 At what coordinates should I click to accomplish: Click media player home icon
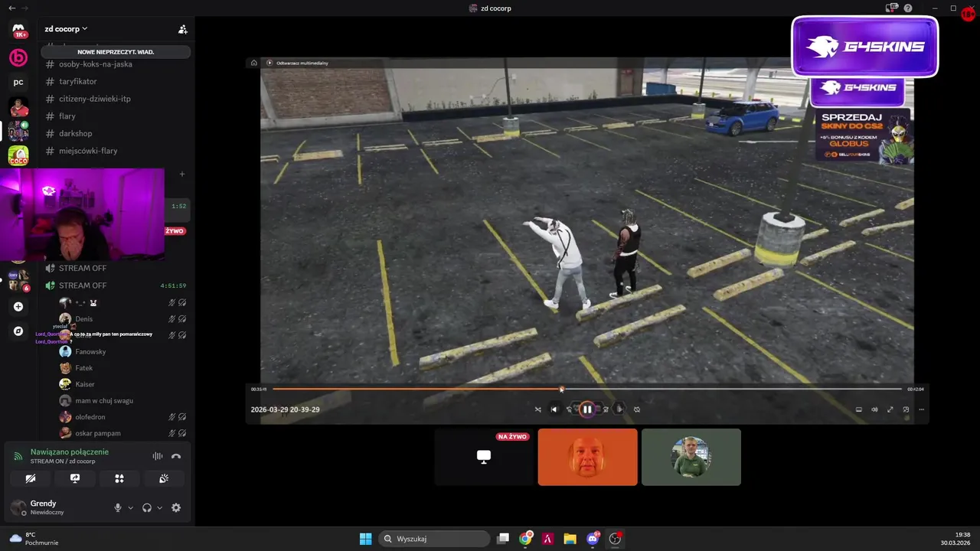[x=254, y=63]
